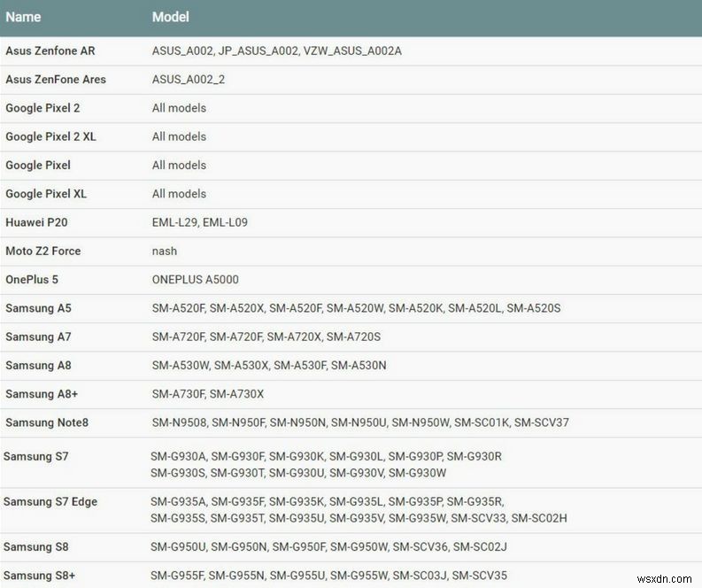Select the Samsung Note8 name cell
The width and height of the screenshot is (702, 588).
(x=47, y=423)
